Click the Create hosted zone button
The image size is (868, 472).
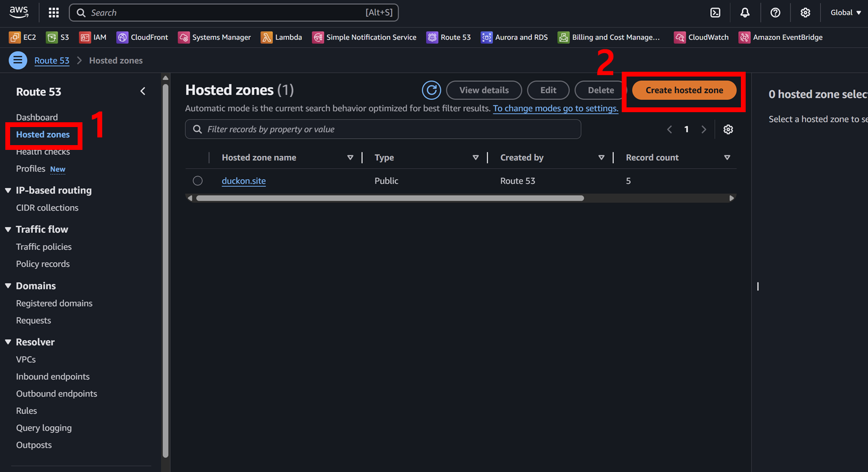[x=684, y=90]
